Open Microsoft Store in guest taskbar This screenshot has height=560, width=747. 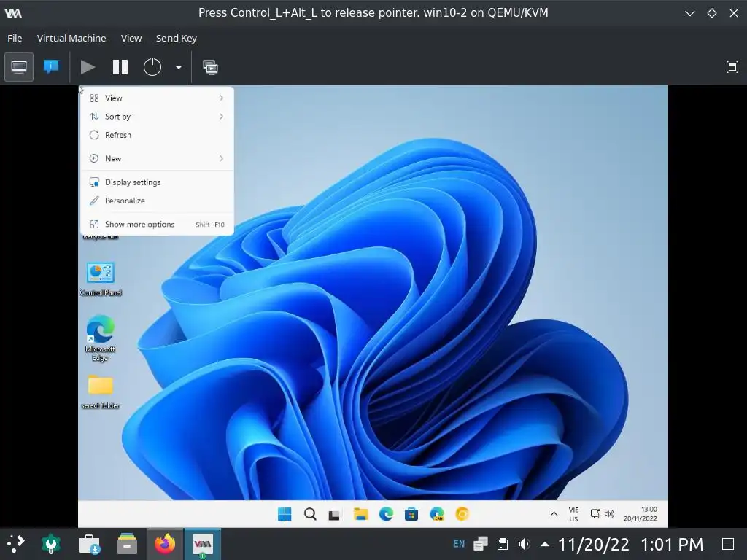tap(411, 514)
